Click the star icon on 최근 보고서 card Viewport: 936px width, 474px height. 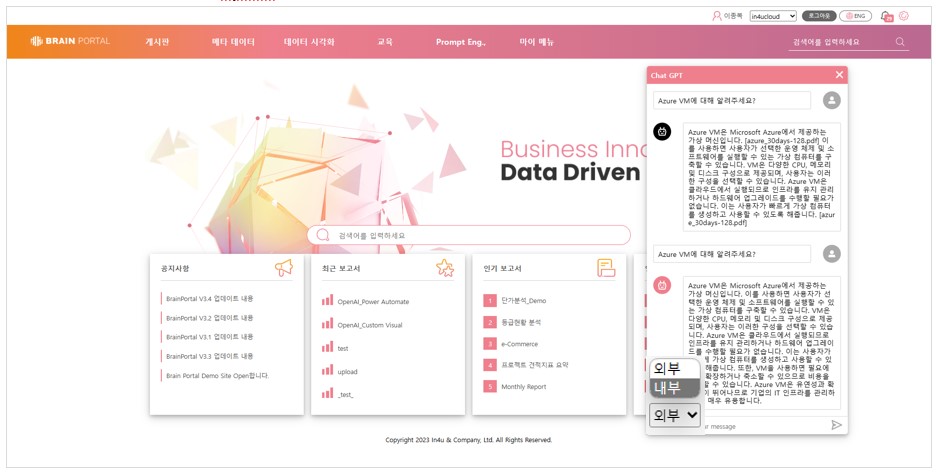tap(445, 268)
